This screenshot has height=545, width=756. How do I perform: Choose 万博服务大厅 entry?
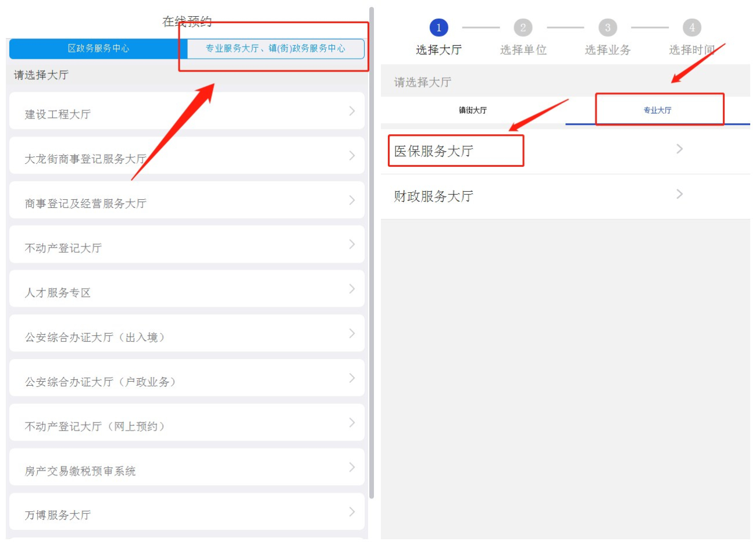coord(187,511)
